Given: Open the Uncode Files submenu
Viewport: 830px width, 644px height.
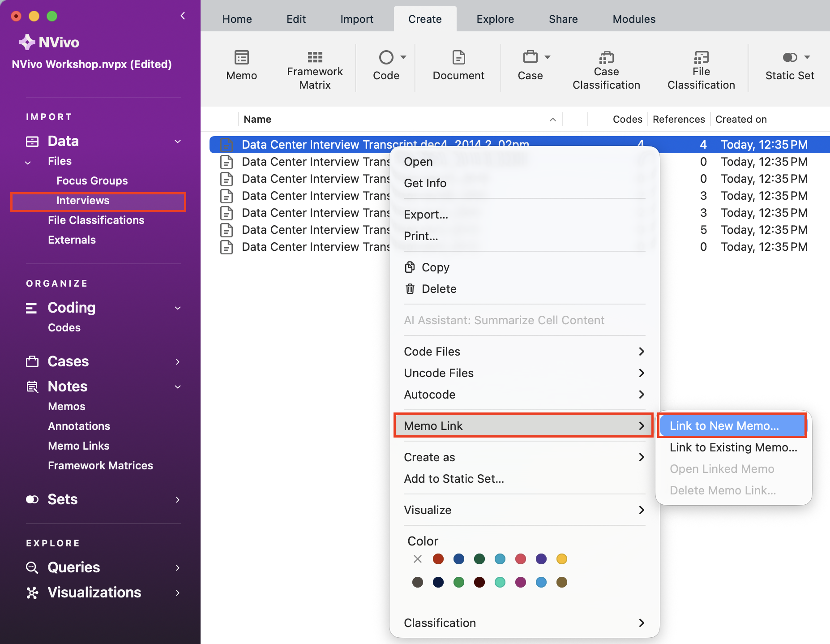Looking at the screenshot, I should 524,373.
